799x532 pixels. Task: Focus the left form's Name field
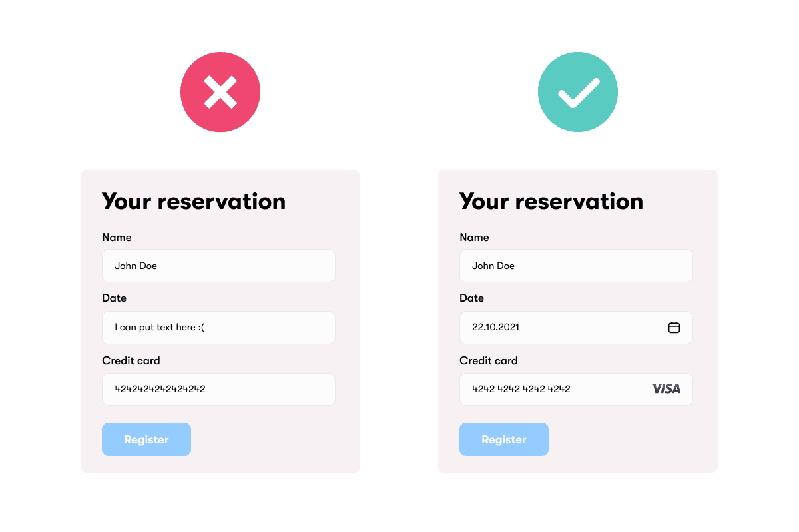(x=218, y=266)
